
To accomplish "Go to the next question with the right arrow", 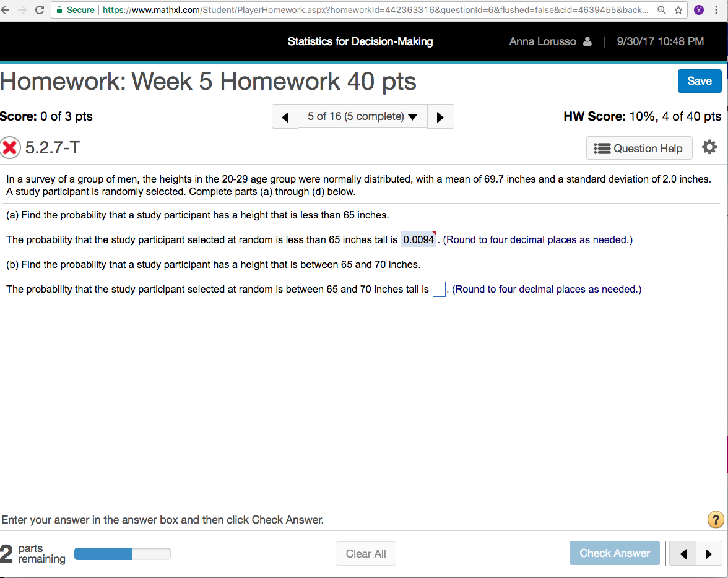I will click(440, 116).
